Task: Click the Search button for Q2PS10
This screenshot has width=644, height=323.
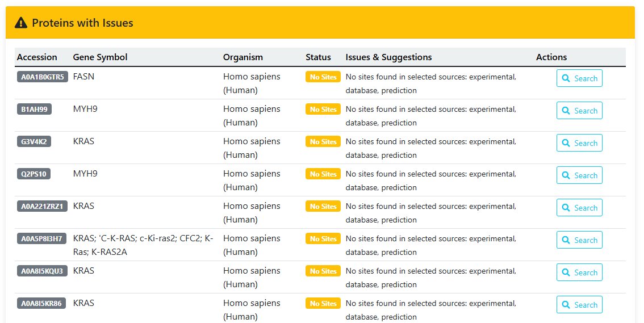Action: (579, 175)
